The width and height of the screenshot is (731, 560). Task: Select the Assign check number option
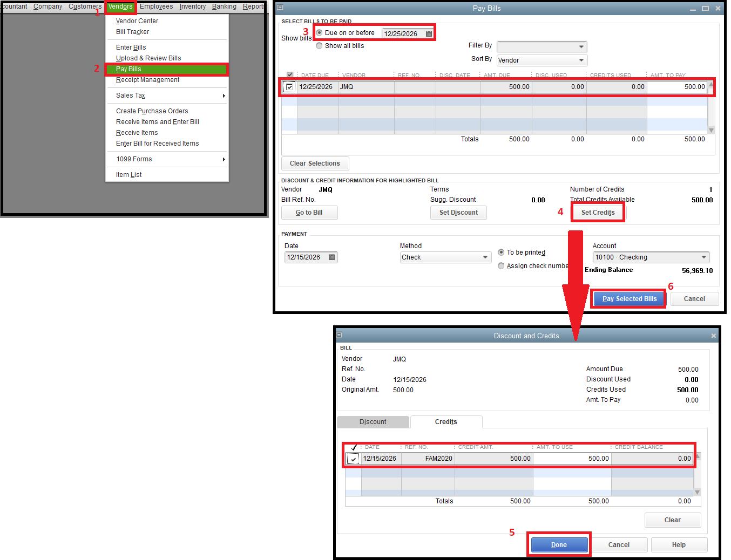coord(501,265)
